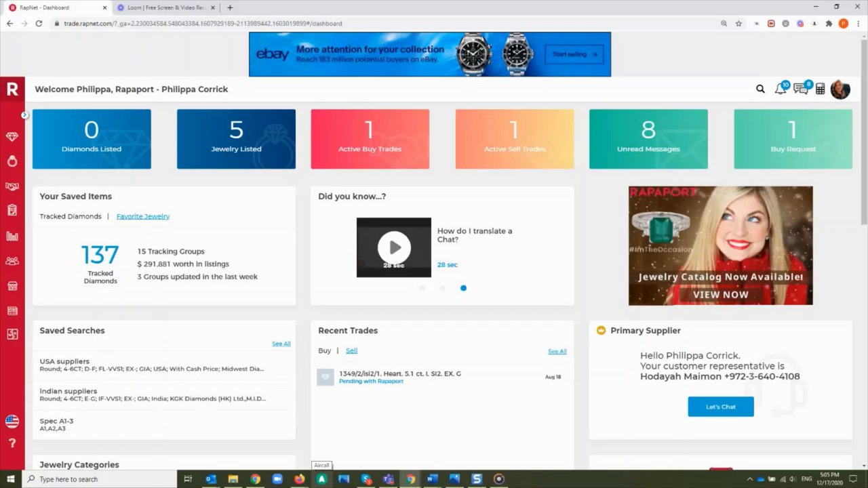Image resolution: width=868 pixels, height=488 pixels.
Task: Open the handshake trades icon in the sidebar
Action: click(x=12, y=186)
